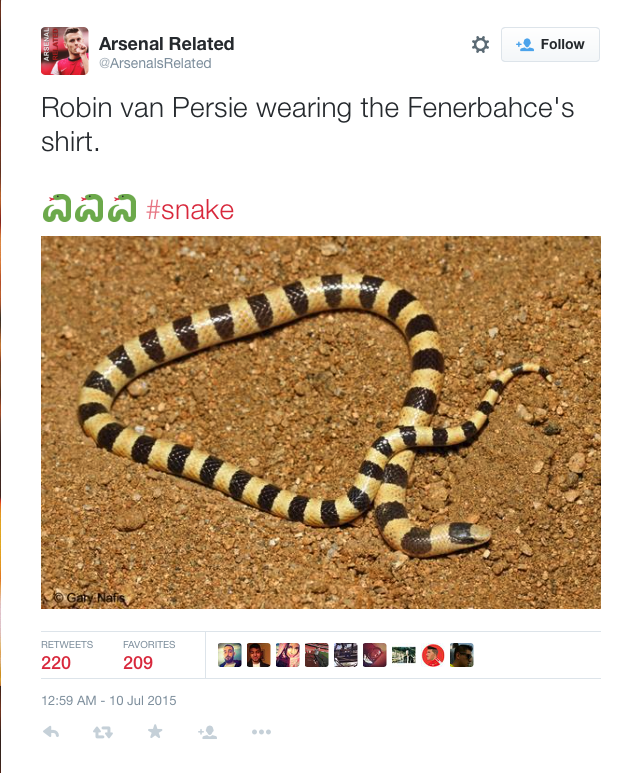Open the striped snake photo
Screen dimensions: 639x773
point(320,422)
